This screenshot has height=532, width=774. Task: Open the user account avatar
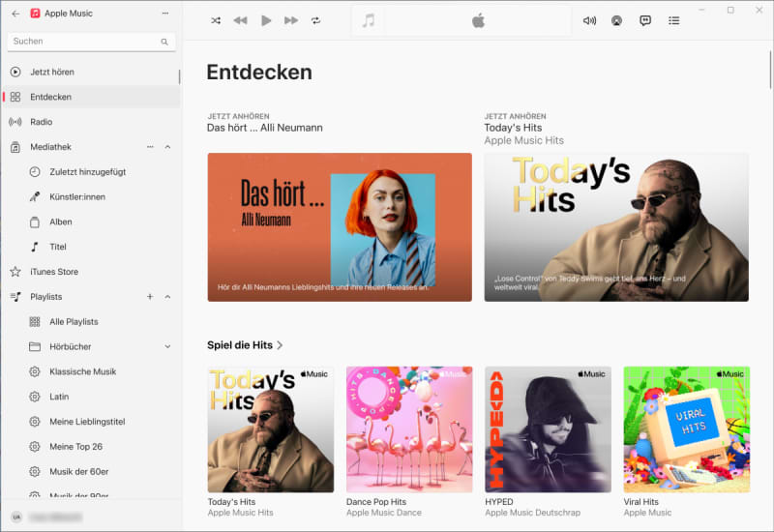pos(16,517)
